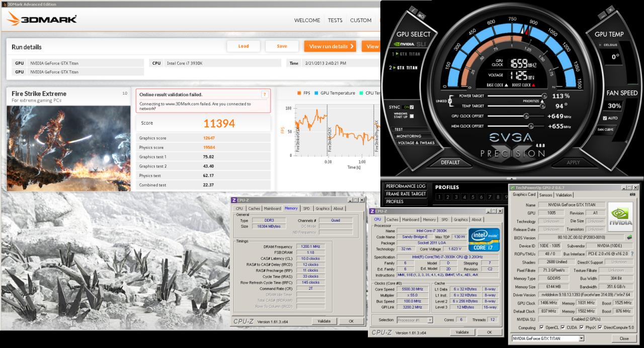The height and width of the screenshot is (348, 644).
Task: Open the GPU-Z graphics card selector dropdown
Action: [581, 338]
